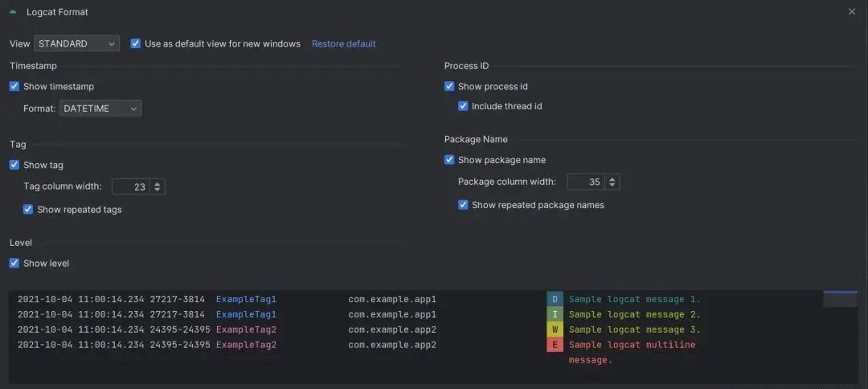Image resolution: width=868 pixels, height=389 pixels.
Task: Click the Restore default link
Action: click(x=343, y=43)
